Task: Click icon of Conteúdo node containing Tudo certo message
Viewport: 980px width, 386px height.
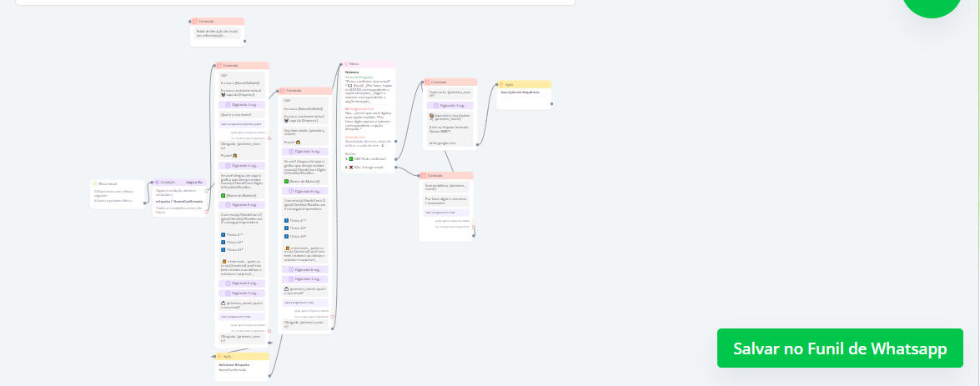Action: 426,82
